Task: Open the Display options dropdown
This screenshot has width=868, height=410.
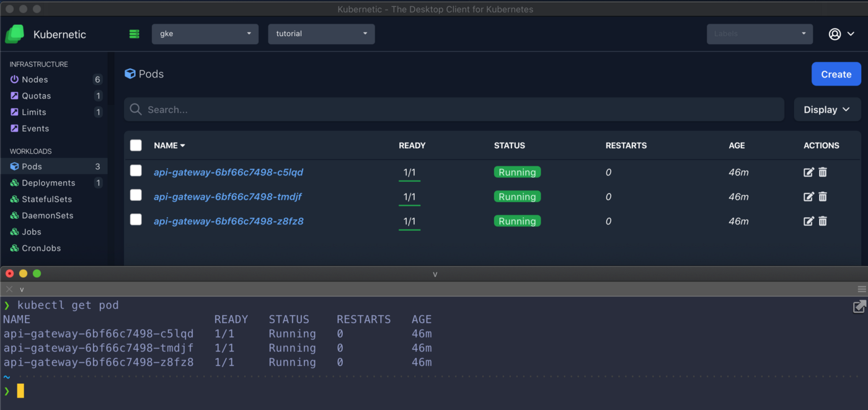Action: [827, 110]
